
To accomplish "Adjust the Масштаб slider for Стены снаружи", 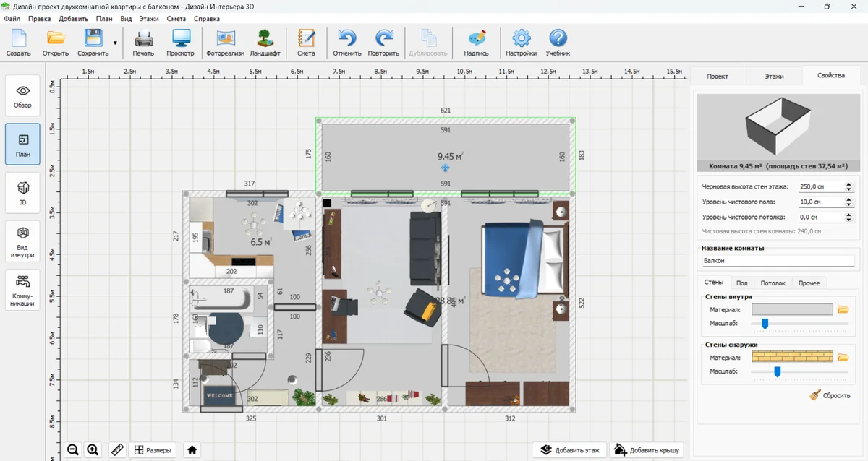I will click(778, 371).
